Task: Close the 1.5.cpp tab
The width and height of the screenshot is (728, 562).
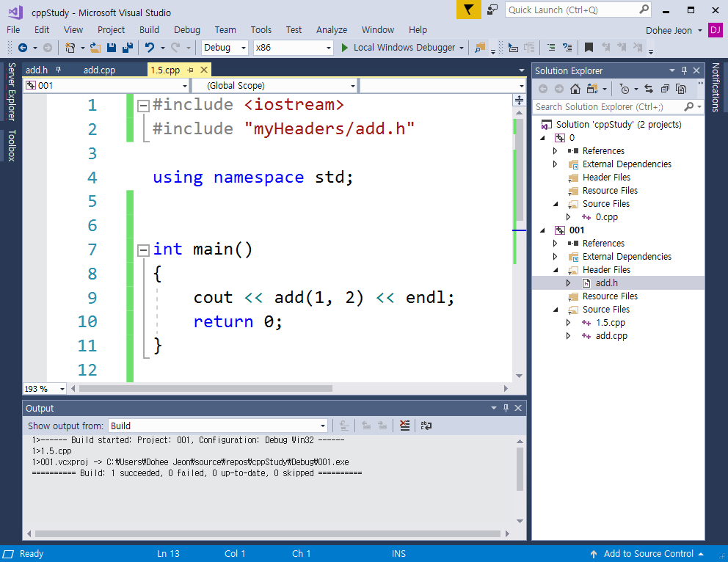Action: [x=204, y=70]
